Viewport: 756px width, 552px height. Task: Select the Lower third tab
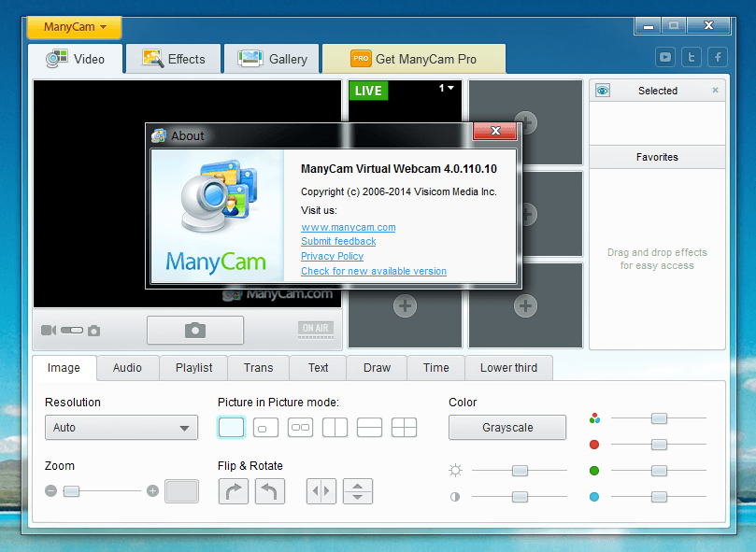[508, 368]
